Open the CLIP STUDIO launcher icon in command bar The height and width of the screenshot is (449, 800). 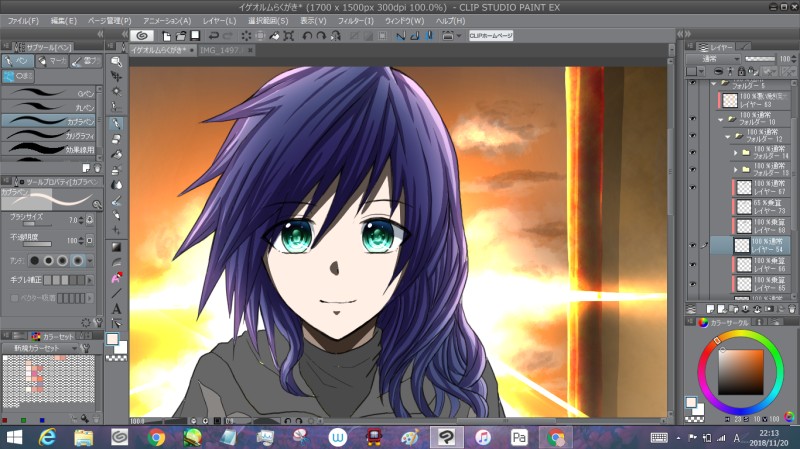[142, 36]
